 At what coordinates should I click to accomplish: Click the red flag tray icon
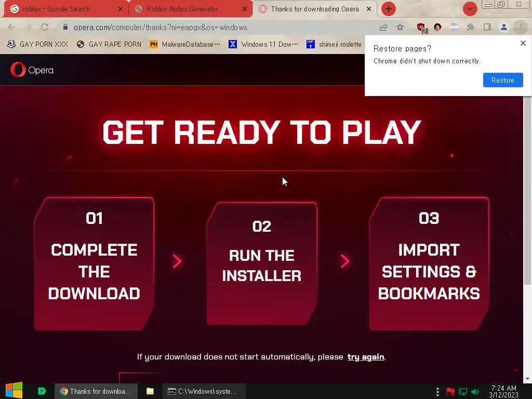click(450, 392)
